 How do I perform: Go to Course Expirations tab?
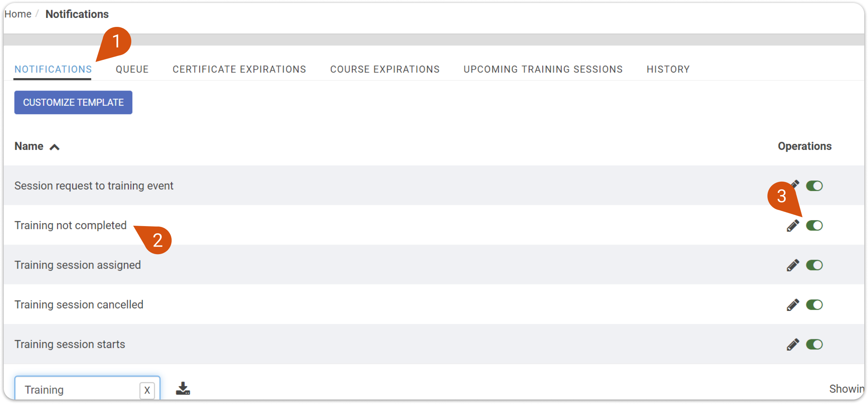pos(385,70)
